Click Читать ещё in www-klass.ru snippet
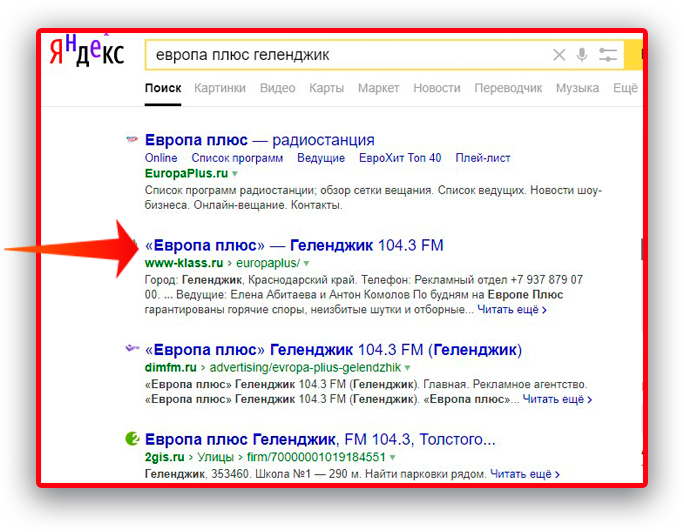Viewport: 684px width, 532px height. coord(512,310)
